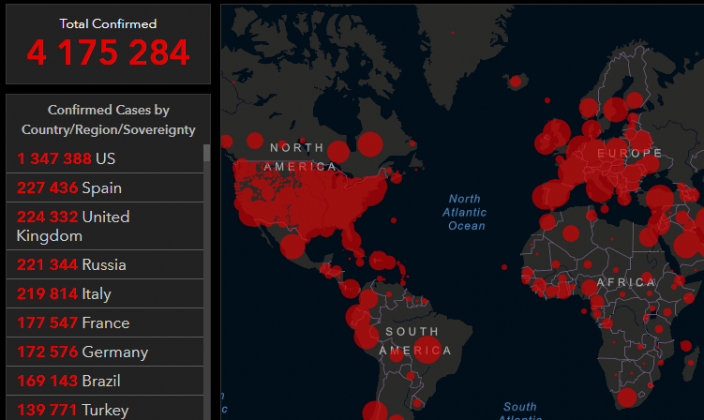Select the Italy row in the list

click(x=105, y=294)
